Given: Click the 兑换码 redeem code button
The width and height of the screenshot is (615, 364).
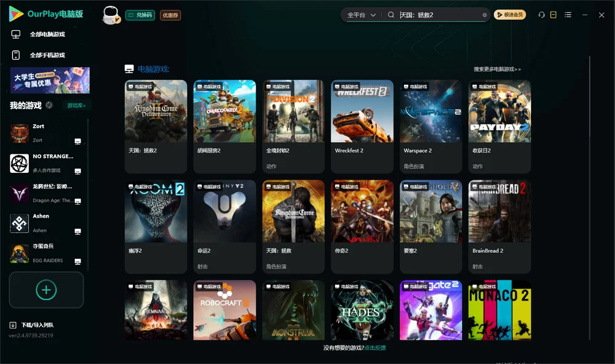Looking at the screenshot, I should click(x=140, y=15).
